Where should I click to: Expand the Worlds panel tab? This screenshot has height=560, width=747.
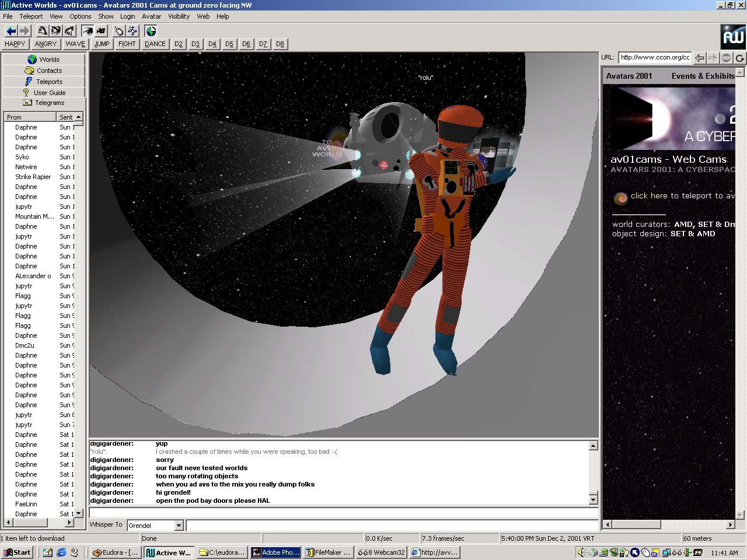coord(44,60)
